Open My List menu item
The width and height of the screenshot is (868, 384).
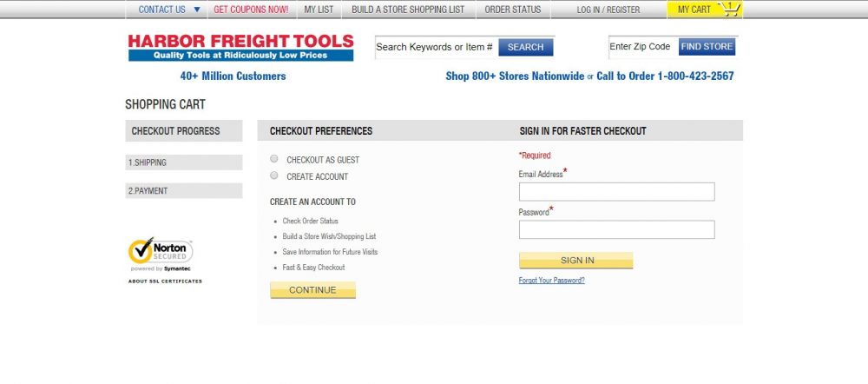319,10
